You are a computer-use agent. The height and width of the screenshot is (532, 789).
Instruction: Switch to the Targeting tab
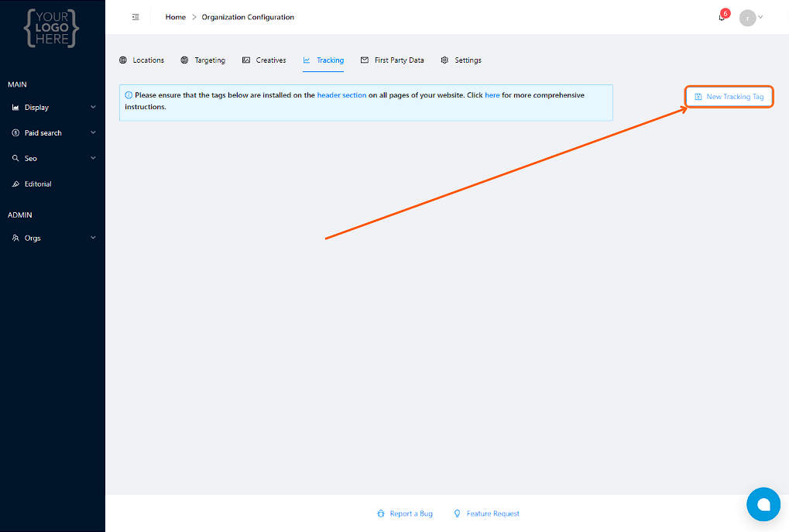[x=203, y=60]
